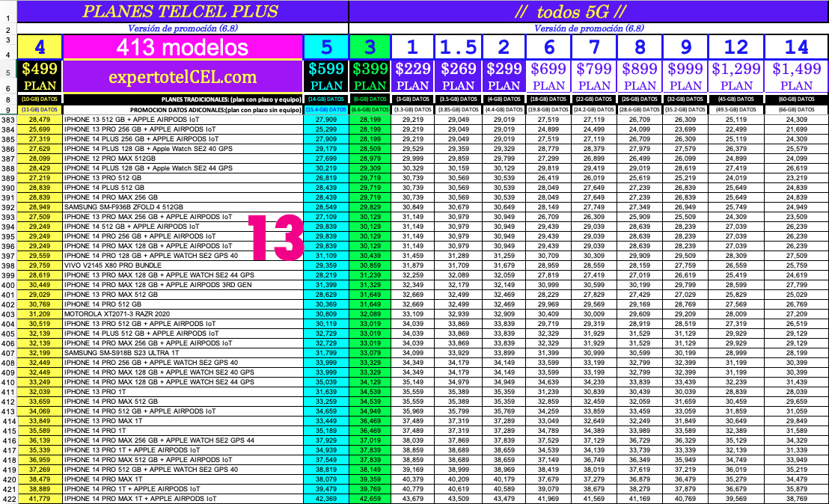Screen dimensions: 829x504
Task: Click $499 plan price 28,949 for Samsung ZFold 4
Action: coord(40,207)
